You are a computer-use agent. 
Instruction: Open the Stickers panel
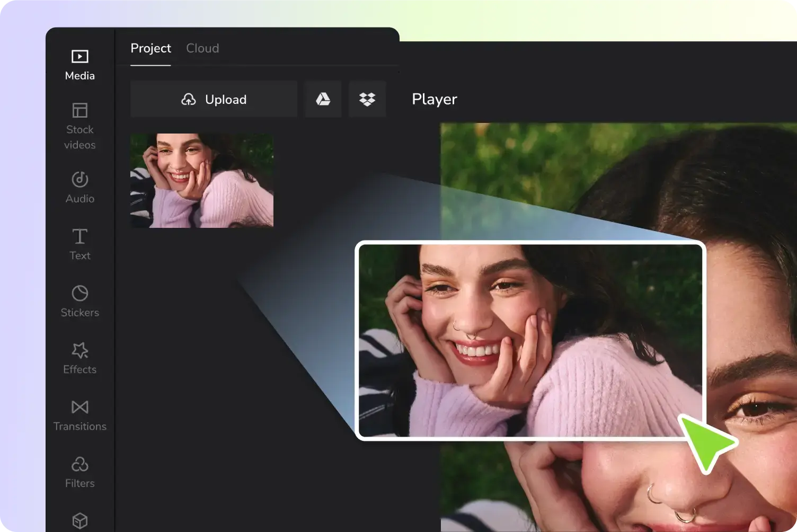click(80, 301)
